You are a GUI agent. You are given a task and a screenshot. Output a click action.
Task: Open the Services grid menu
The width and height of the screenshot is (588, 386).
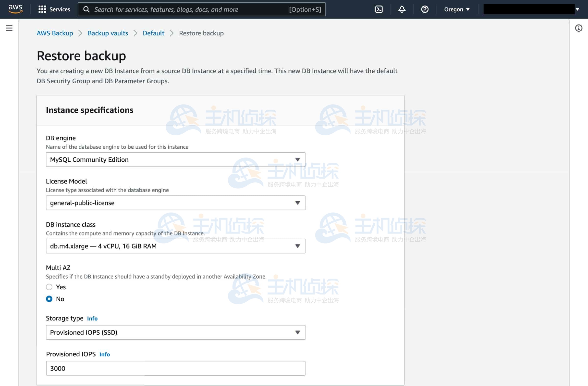point(54,9)
